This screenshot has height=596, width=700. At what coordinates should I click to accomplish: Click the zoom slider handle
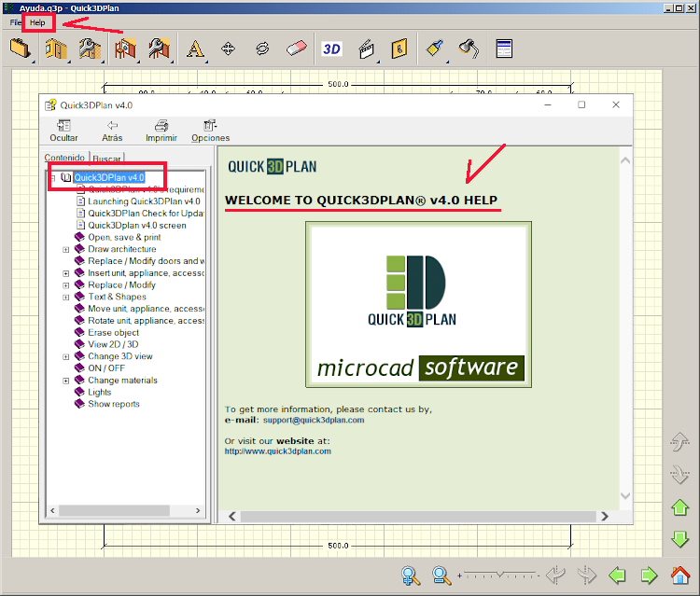(x=499, y=575)
